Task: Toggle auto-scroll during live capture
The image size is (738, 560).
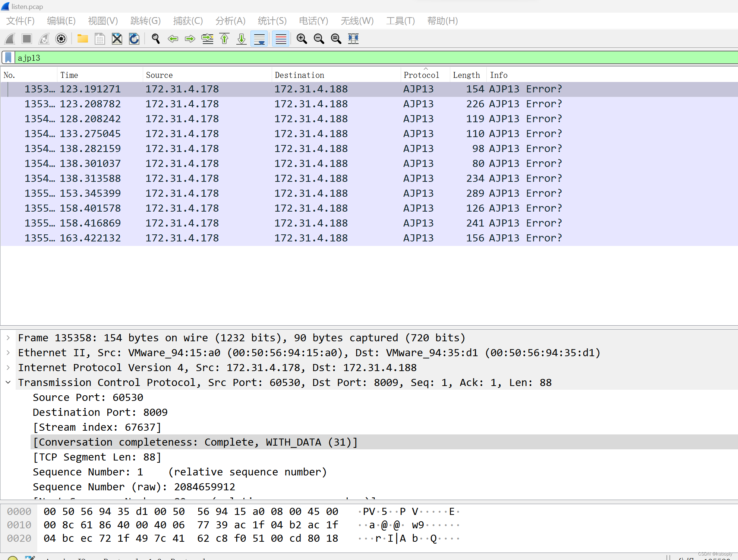Action: [259, 39]
